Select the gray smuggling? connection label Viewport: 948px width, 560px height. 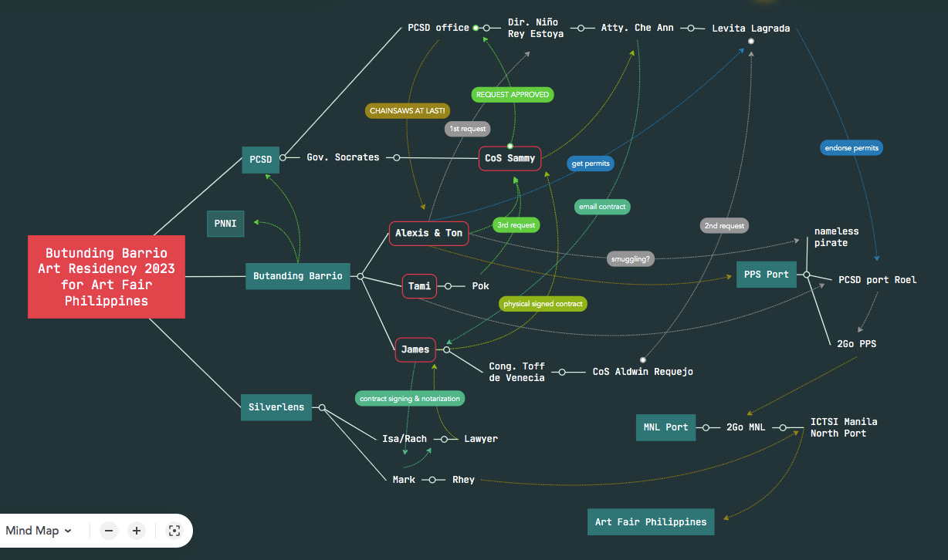click(x=631, y=259)
